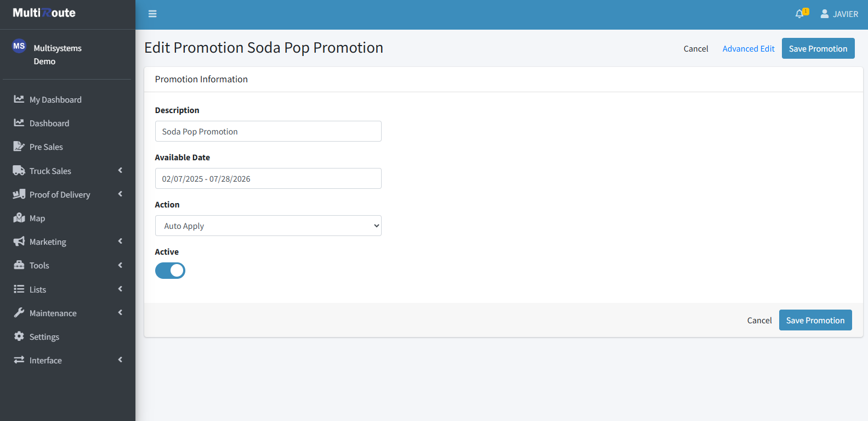Click the Advanced Edit link

tap(748, 48)
